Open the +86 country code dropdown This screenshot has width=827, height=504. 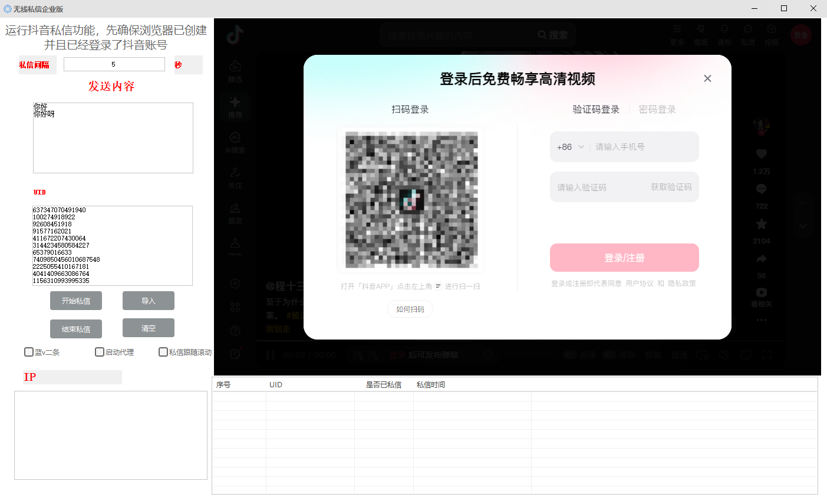coord(569,147)
